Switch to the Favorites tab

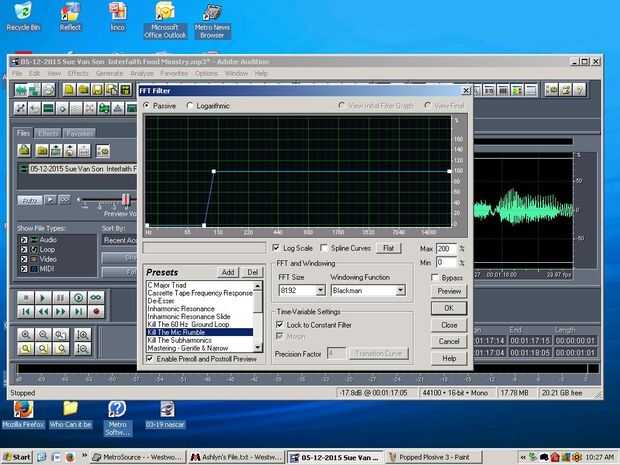coord(80,133)
